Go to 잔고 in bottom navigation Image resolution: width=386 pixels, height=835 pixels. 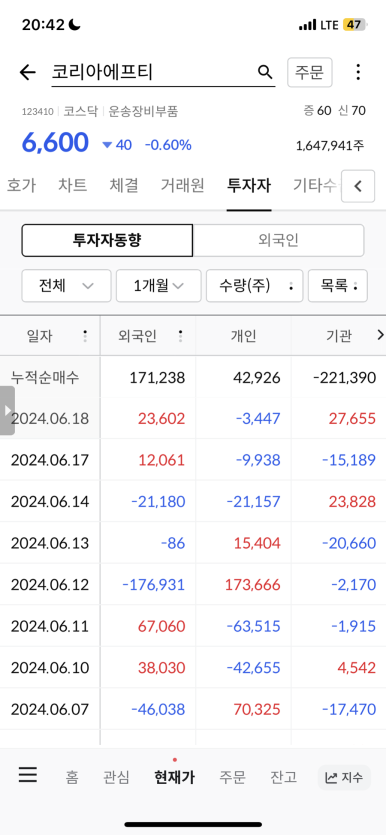[x=283, y=777]
